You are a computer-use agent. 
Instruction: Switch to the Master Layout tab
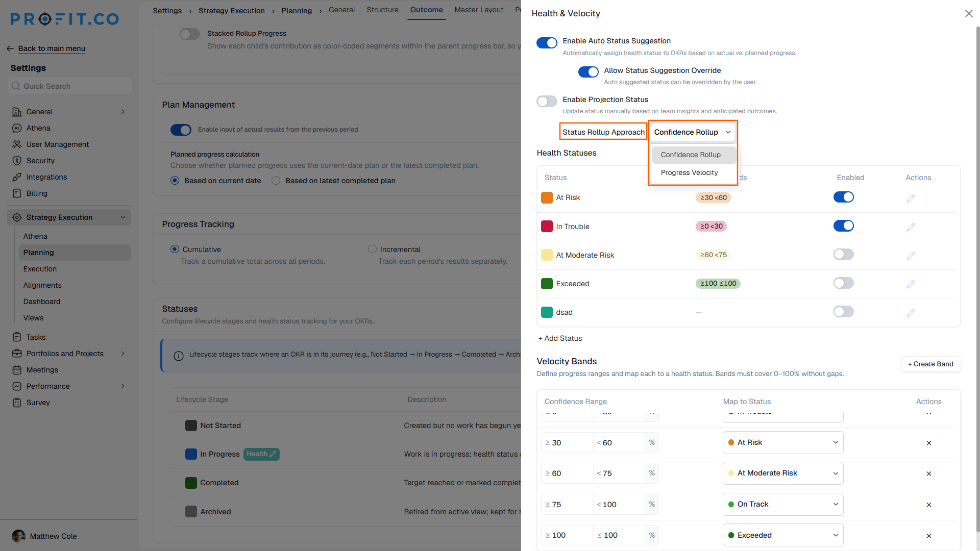[x=479, y=10]
